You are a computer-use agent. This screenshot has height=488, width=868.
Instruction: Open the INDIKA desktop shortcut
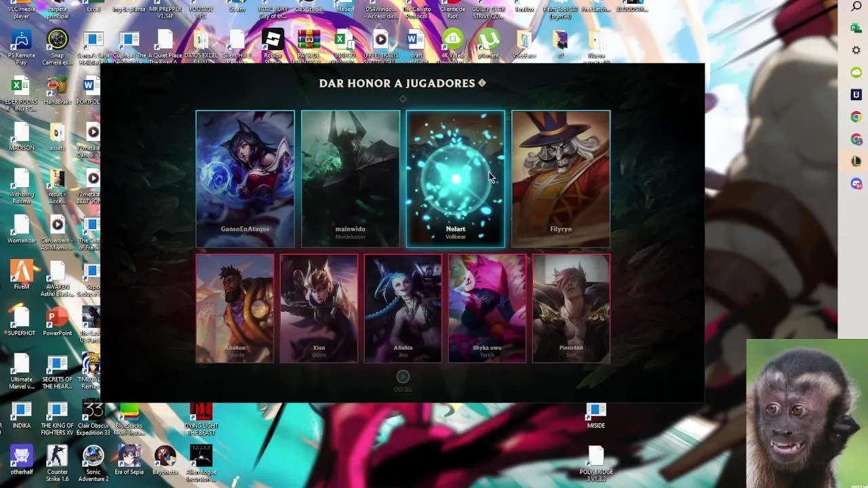(21, 415)
